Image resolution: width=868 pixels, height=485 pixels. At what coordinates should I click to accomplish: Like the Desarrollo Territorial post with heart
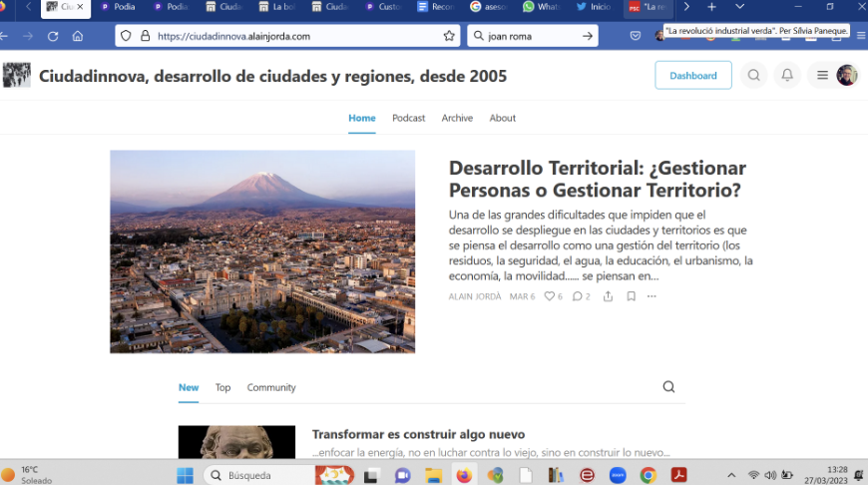(x=549, y=296)
